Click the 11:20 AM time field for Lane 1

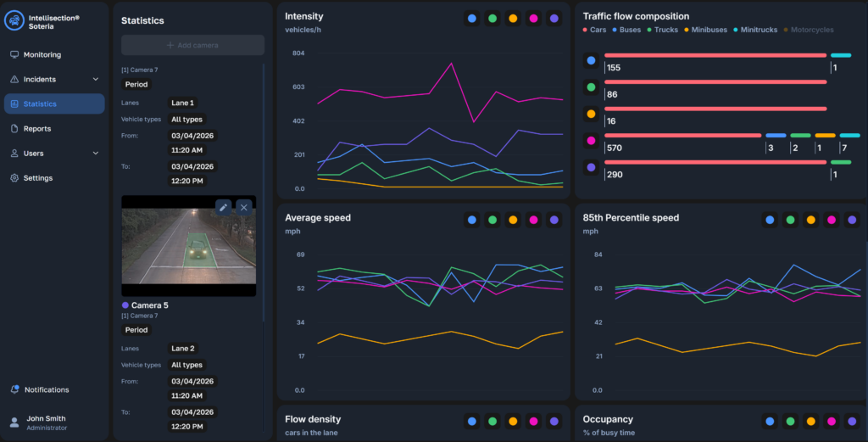pyautogui.click(x=186, y=150)
